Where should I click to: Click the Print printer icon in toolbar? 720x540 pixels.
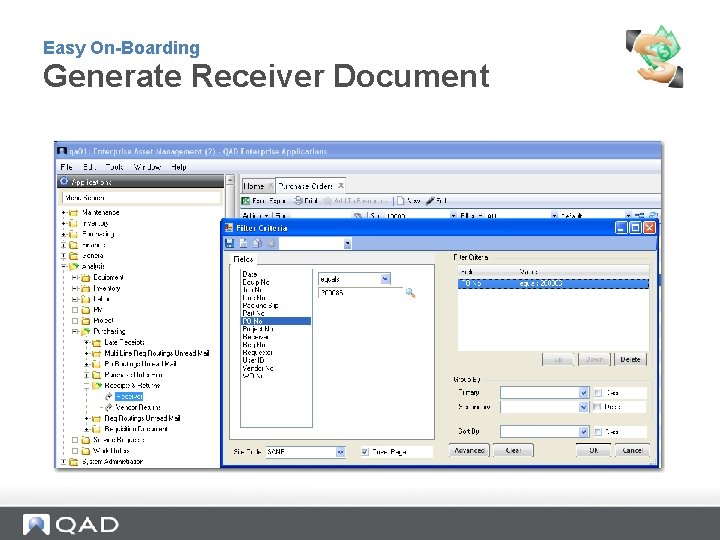click(298, 201)
